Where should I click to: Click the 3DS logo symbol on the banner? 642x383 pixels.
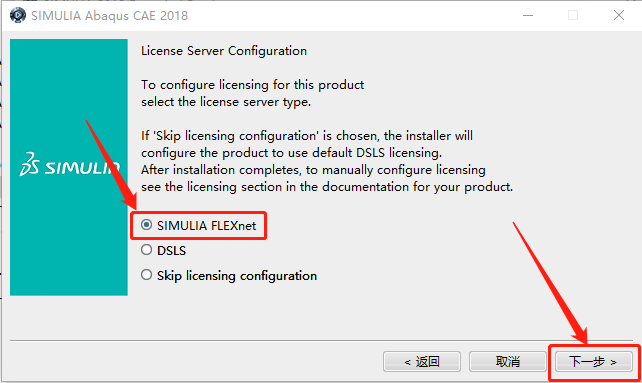coord(29,164)
